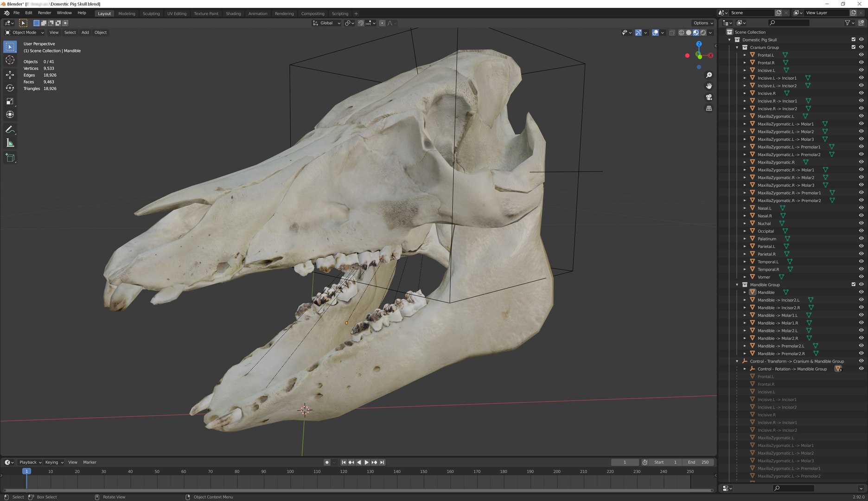
Task: Switch perspective/orthographic grid icon
Action: click(x=709, y=109)
